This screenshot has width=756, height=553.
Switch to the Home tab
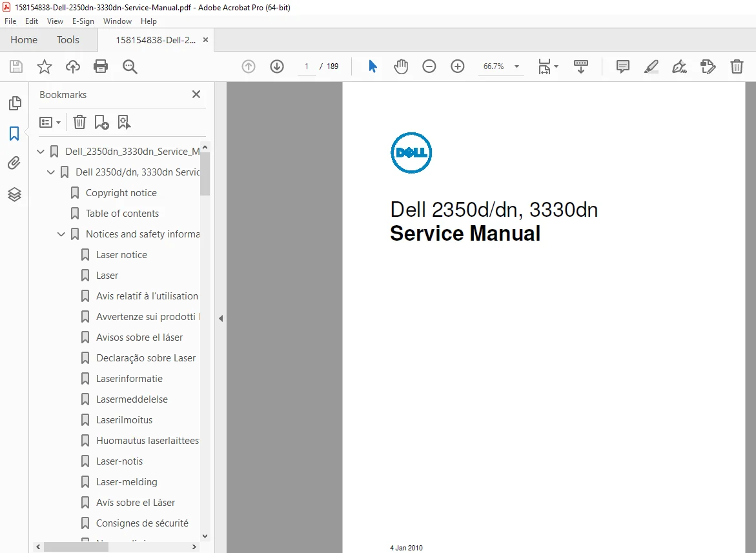point(24,40)
